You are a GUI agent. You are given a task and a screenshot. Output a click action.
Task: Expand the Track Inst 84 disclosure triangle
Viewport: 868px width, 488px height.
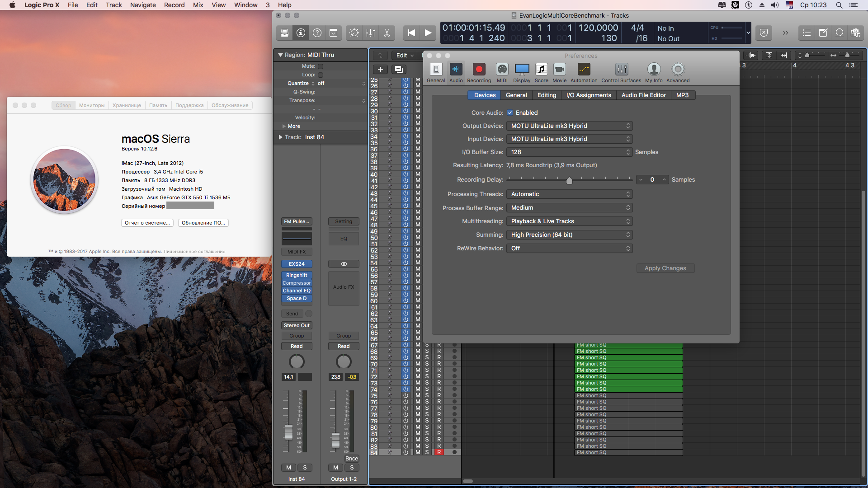pyautogui.click(x=281, y=137)
